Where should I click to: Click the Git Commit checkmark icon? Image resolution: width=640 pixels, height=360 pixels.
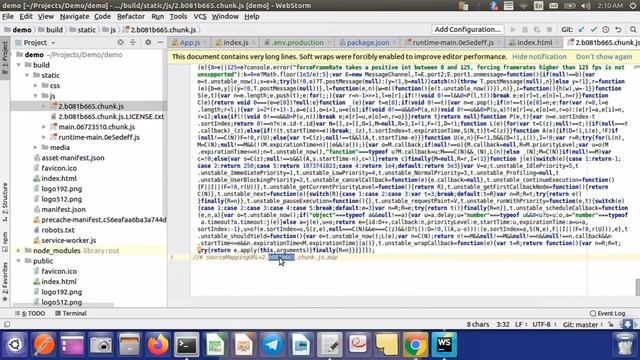593,29
